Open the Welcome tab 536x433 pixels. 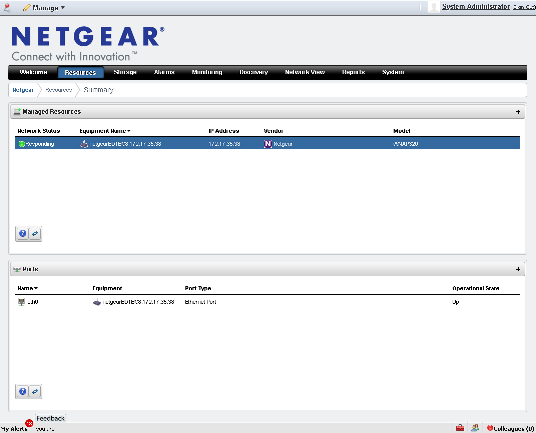pos(34,72)
